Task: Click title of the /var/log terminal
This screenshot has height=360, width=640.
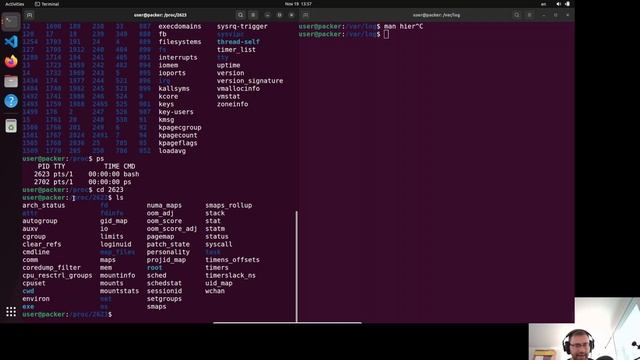Action: pos(436,15)
